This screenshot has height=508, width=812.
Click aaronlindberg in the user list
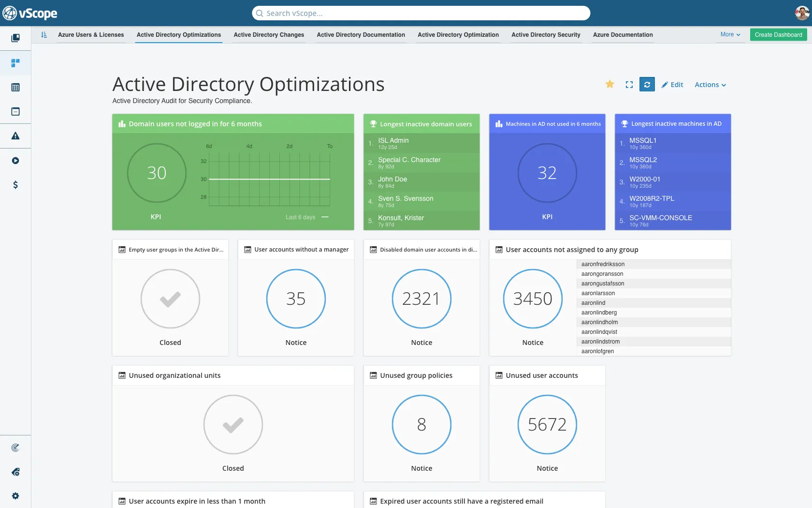(x=653, y=313)
